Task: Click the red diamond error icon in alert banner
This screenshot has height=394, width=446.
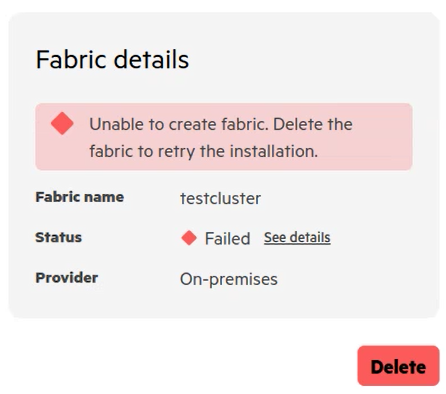Action: pyautogui.click(x=62, y=123)
